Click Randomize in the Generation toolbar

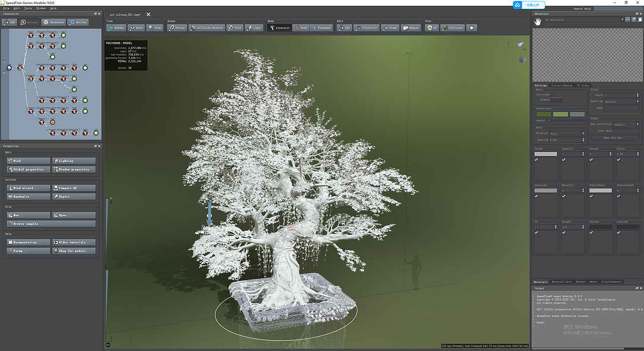coord(53,22)
